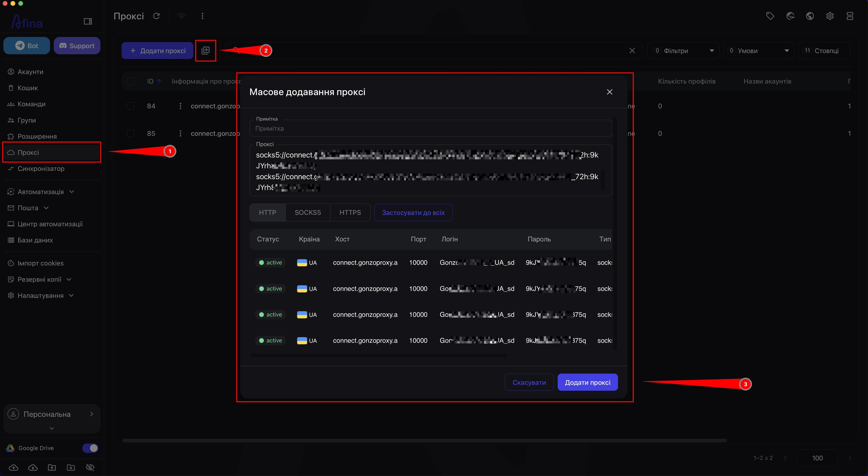Click into the Примітка input field
Screen dimensions: 868x476
(431, 128)
